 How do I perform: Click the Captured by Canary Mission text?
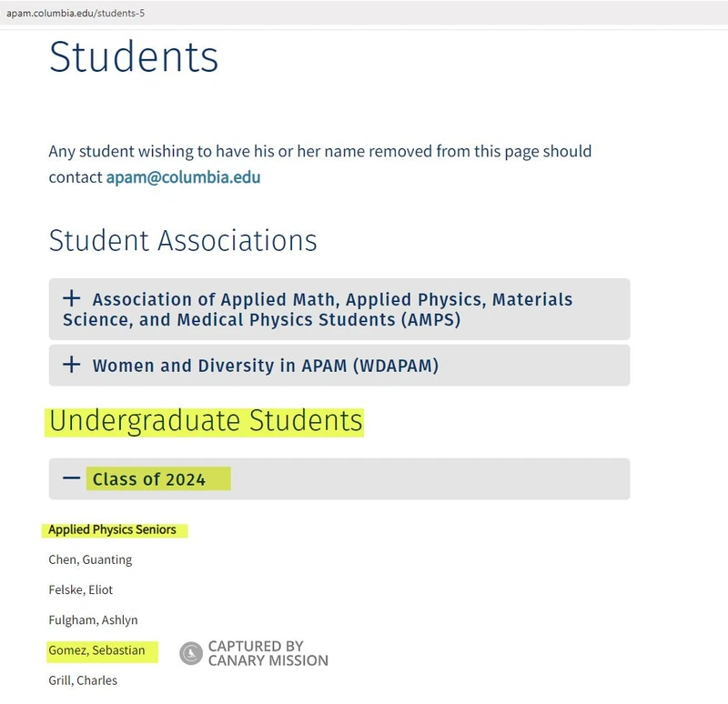268,653
